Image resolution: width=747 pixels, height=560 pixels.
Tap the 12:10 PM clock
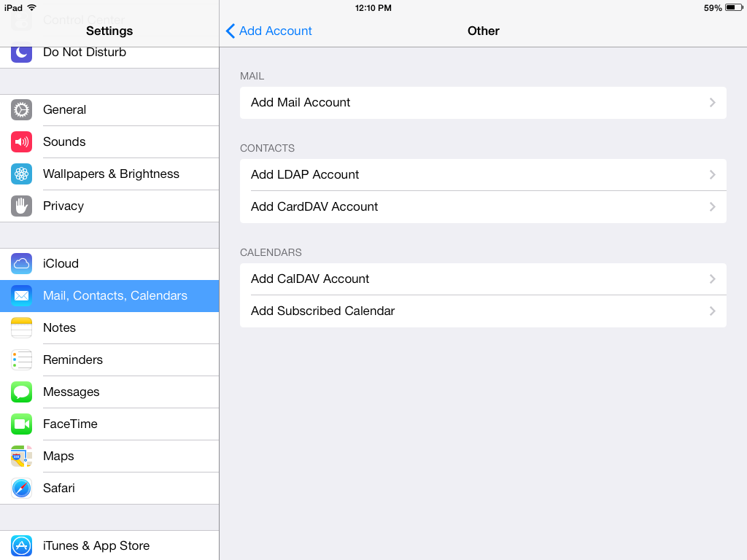point(373,7)
